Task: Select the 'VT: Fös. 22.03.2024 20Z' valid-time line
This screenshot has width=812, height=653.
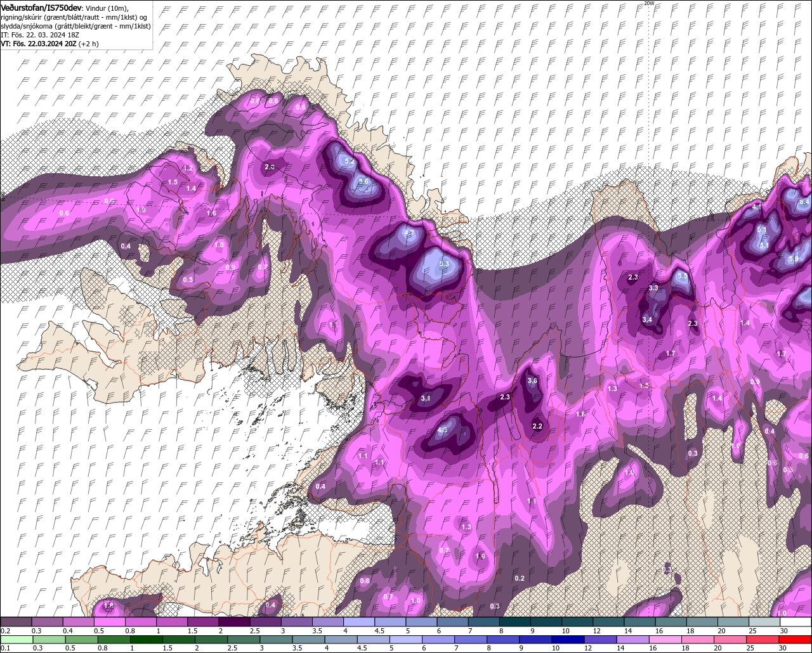Action: coord(39,44)
